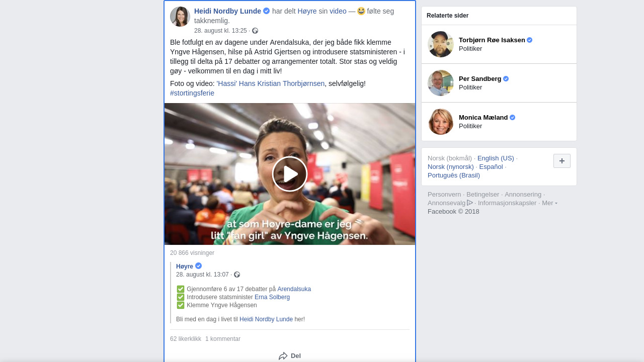
Task: Open 'Hassi' Hans Kristian Thorbjørnsen link
Action: tap(271, 83)
